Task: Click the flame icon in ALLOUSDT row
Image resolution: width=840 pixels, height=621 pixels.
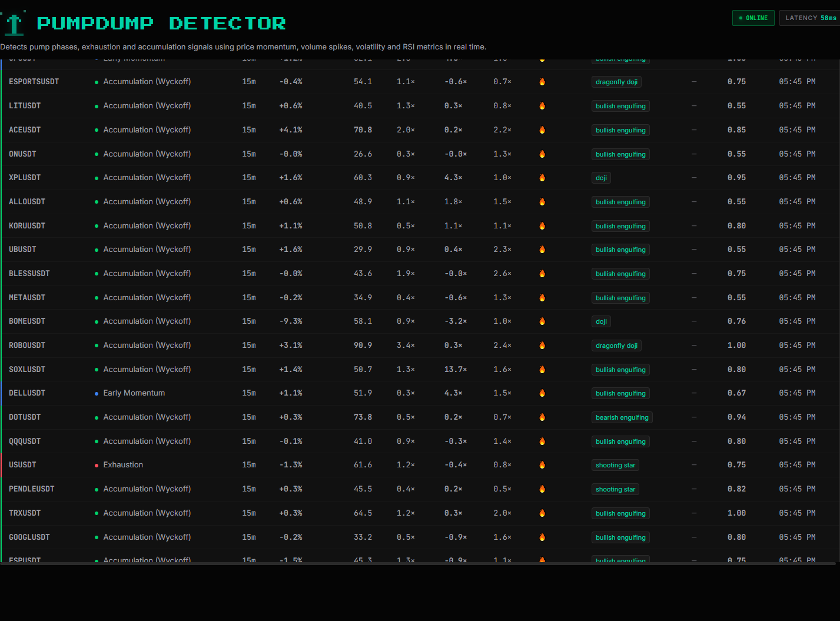Action: [542, 202]
